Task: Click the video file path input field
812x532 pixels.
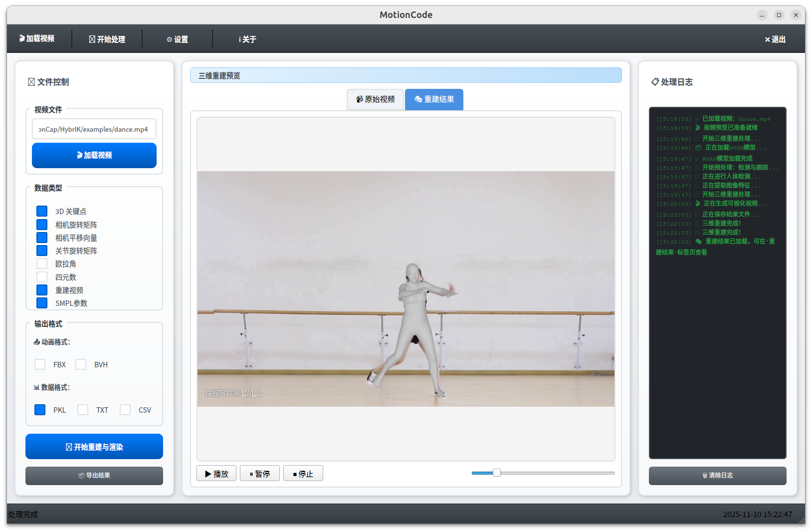Action: [94, 129]
